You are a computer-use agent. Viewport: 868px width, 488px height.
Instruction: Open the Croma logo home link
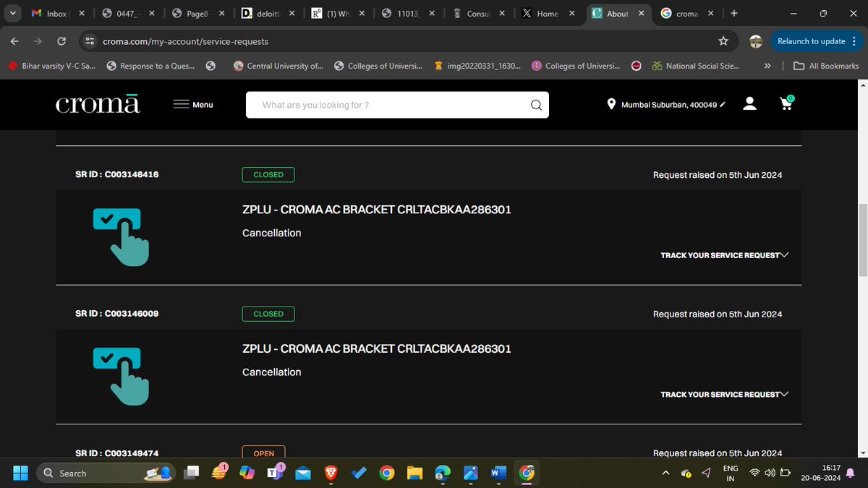(x=98, y=104)
